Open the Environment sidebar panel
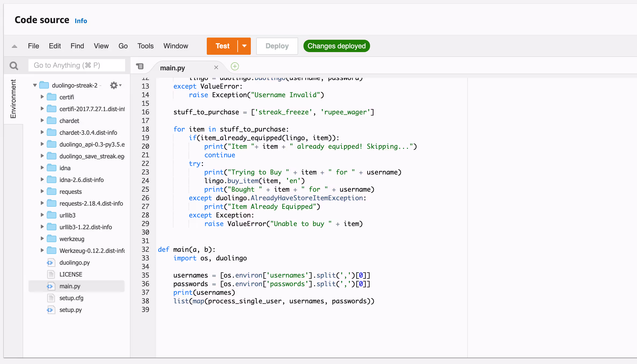This screenshot has width=637, height=364. [x=13, y=99]
